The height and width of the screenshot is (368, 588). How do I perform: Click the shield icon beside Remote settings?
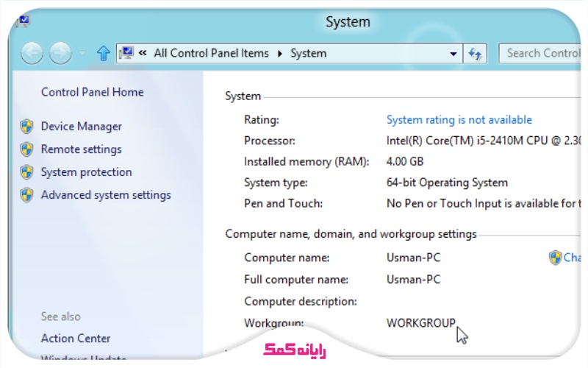point(27,149)
